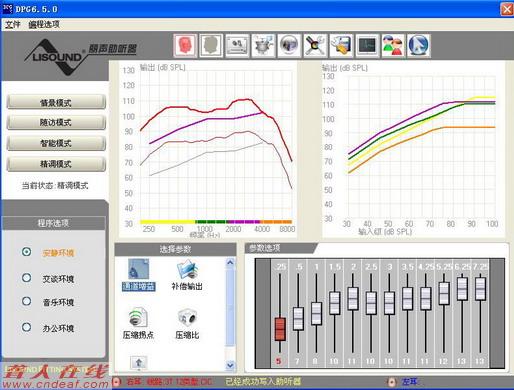Select the 通道增益 parameter icon
514x390 pixels.
(139, 275)
